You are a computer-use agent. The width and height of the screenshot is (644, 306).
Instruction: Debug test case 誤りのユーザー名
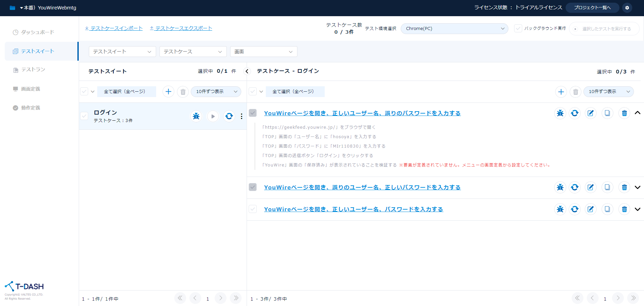pos(560,187)
